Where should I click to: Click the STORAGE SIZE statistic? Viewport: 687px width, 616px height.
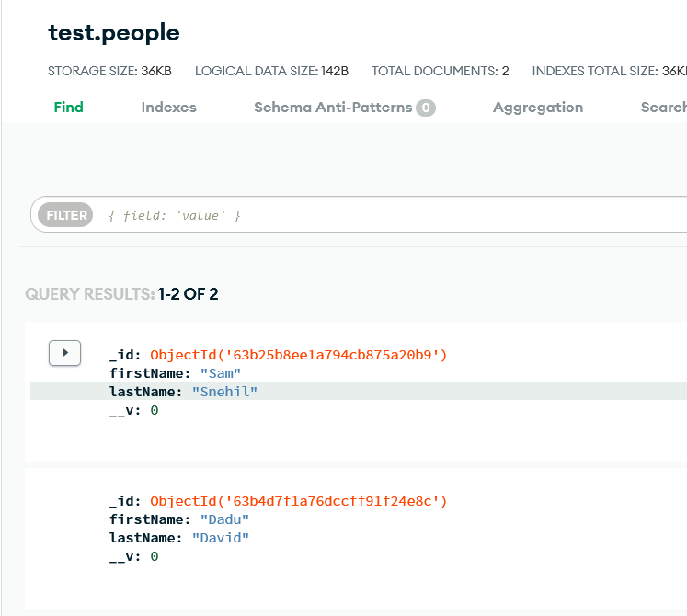(x=109, y=71)
